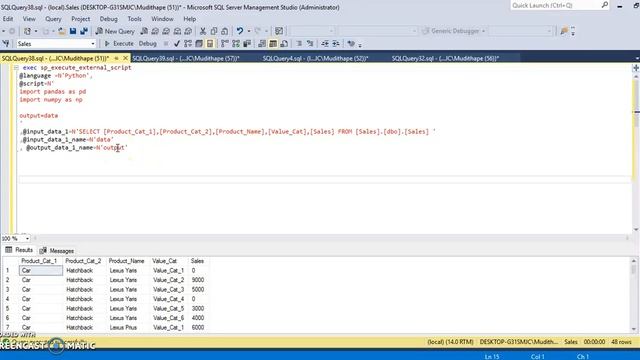The height and width of the screenshot is (360, 640).
Task: Select the 'Lexus Prius' cell
Action: (123, 327)
